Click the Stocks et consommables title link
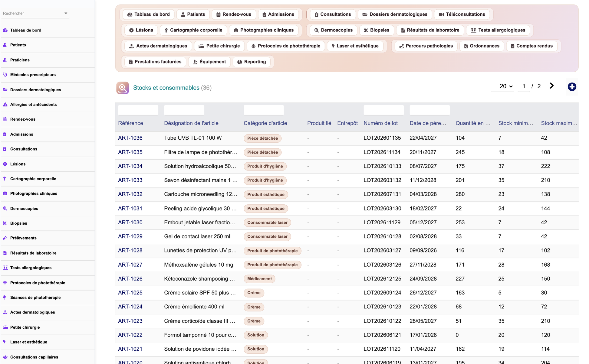The height and width of the screenshot is (364, 589). click(166, 88)
